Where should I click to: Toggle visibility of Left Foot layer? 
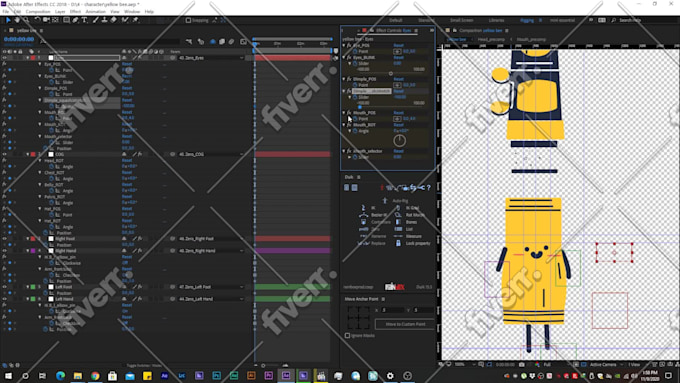[4, 287]
